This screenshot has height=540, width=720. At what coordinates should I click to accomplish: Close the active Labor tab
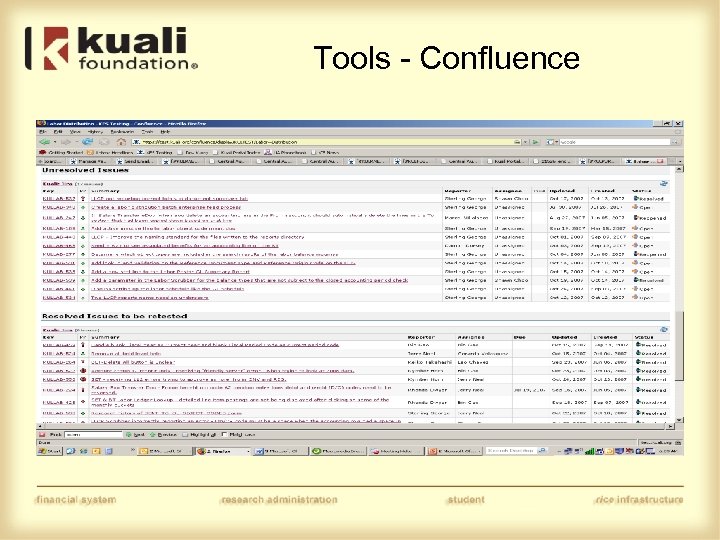[x=660, y=161]
